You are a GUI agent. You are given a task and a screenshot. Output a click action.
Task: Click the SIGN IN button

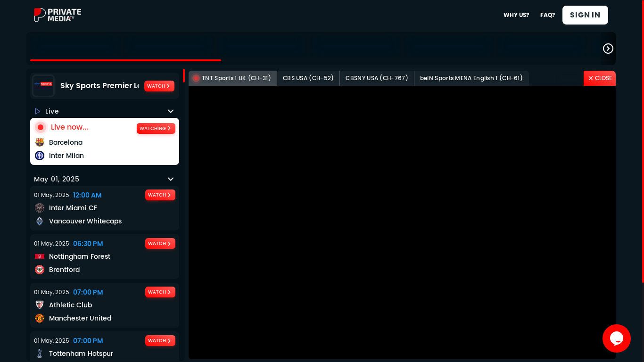coord(585,15)
